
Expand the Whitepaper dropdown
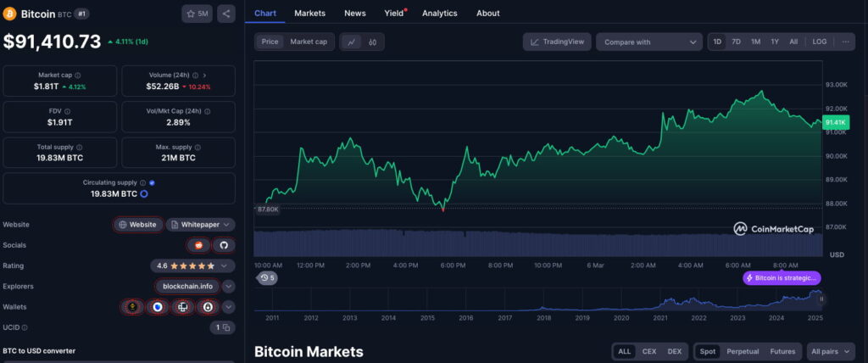click(200, 225)
